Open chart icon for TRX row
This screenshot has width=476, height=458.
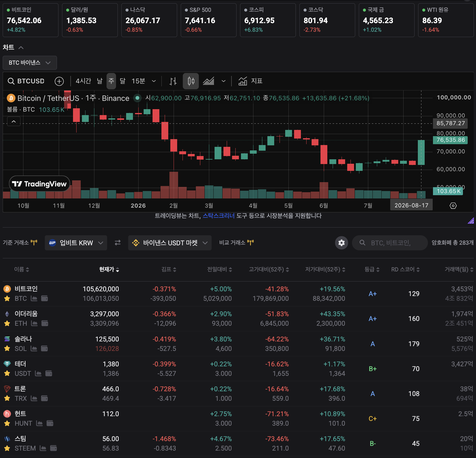(x=34, y=398)
